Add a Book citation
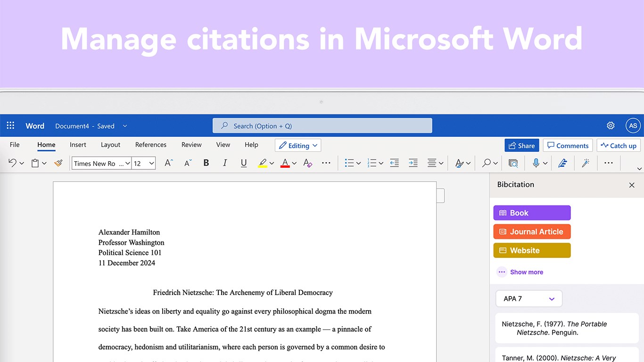 [x=532, y=213]
